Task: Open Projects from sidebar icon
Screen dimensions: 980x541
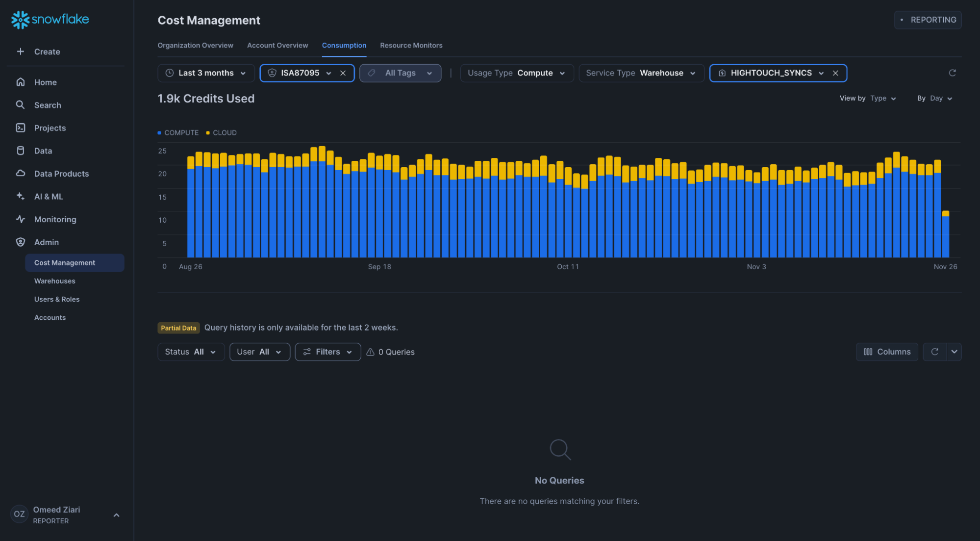Action: click(21, 128)
